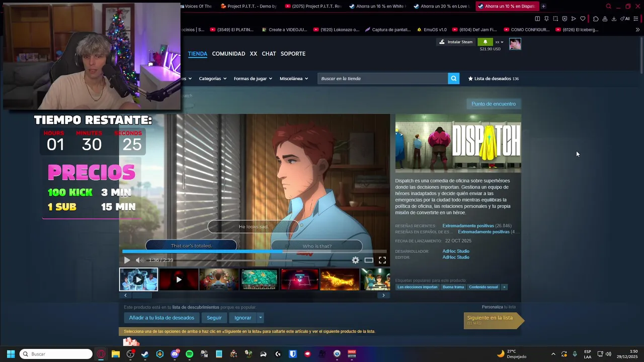The width and height of the screenshot is (644, 362).
Task: Open the SOPORTE section
Action: pos(293,54)
